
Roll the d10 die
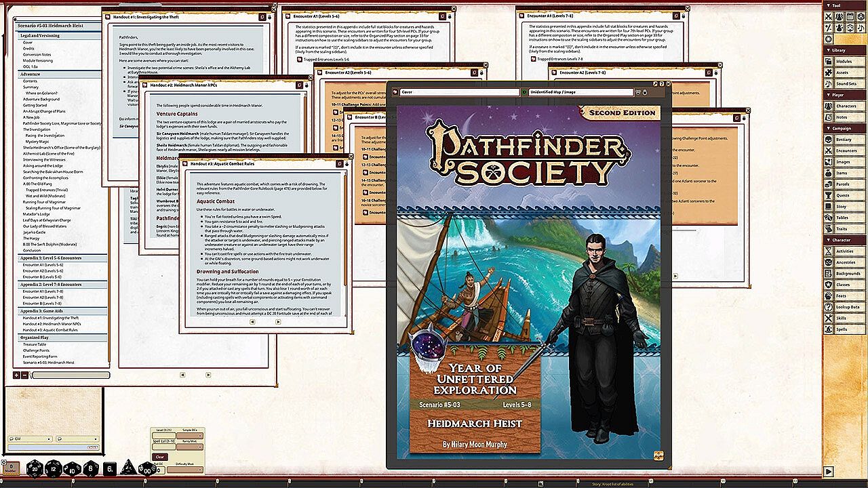click(73, 468)
